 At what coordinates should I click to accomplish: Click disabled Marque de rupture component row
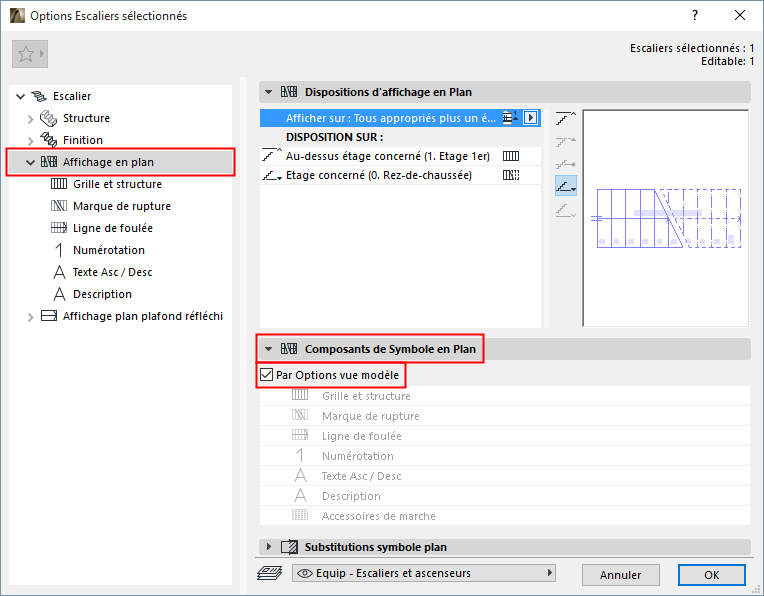pyautogui.click(x=505, y=416)
